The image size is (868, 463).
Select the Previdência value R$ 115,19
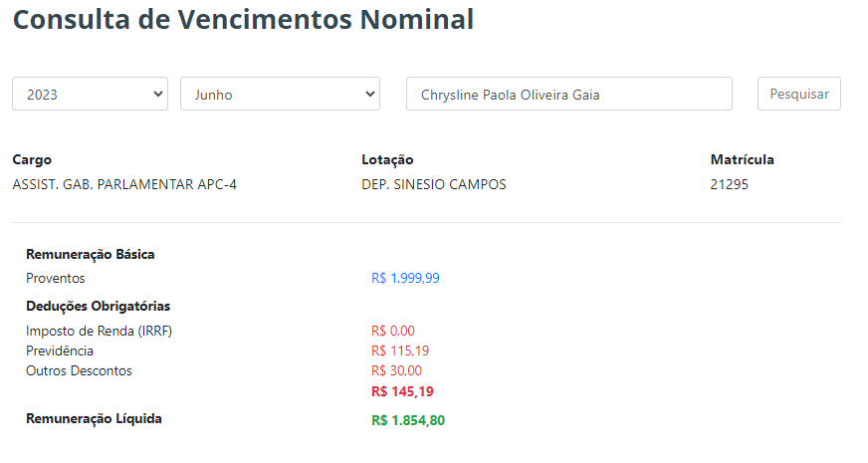click(400, 350)
